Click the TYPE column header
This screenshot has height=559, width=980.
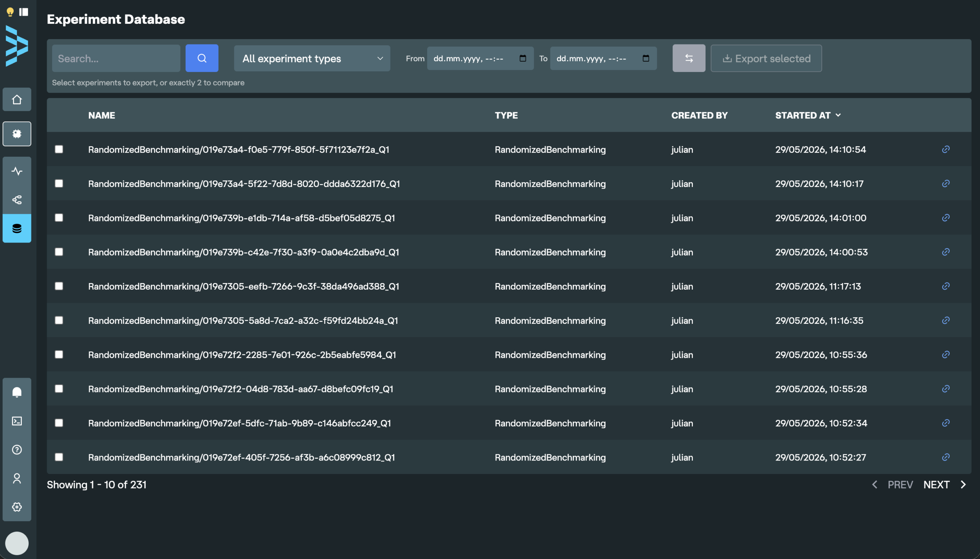pyautogui.click(x=506, y=116)
